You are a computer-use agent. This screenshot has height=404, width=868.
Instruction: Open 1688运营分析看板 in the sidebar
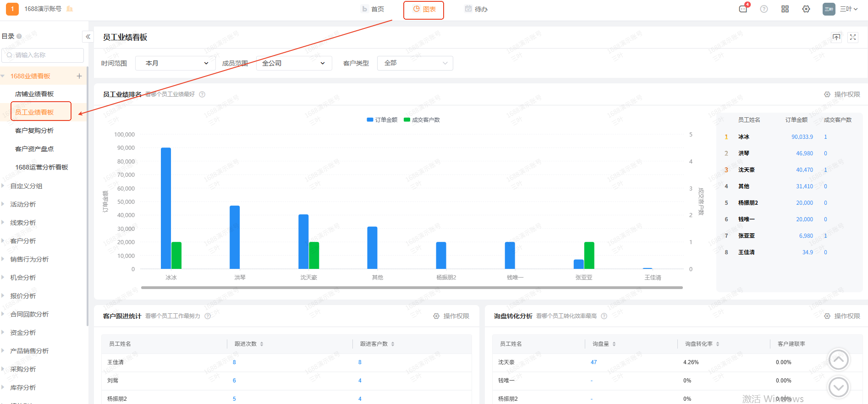point(42,167)
